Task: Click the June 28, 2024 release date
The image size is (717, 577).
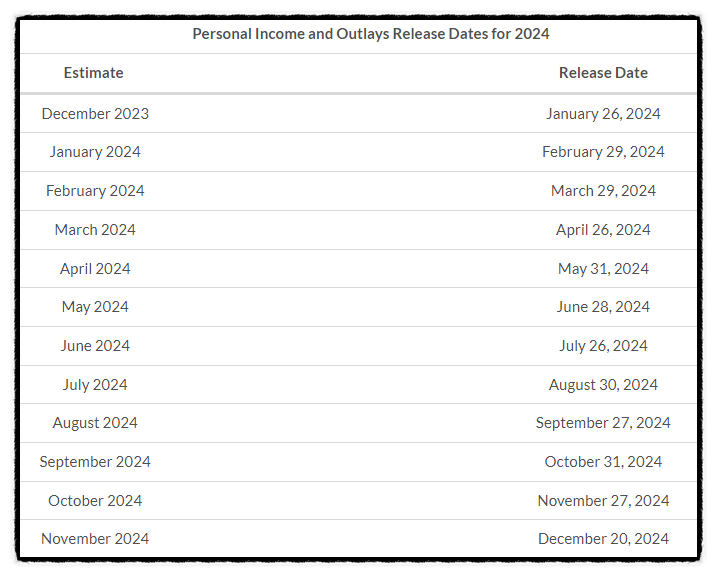Action: [x=603, y=307]
